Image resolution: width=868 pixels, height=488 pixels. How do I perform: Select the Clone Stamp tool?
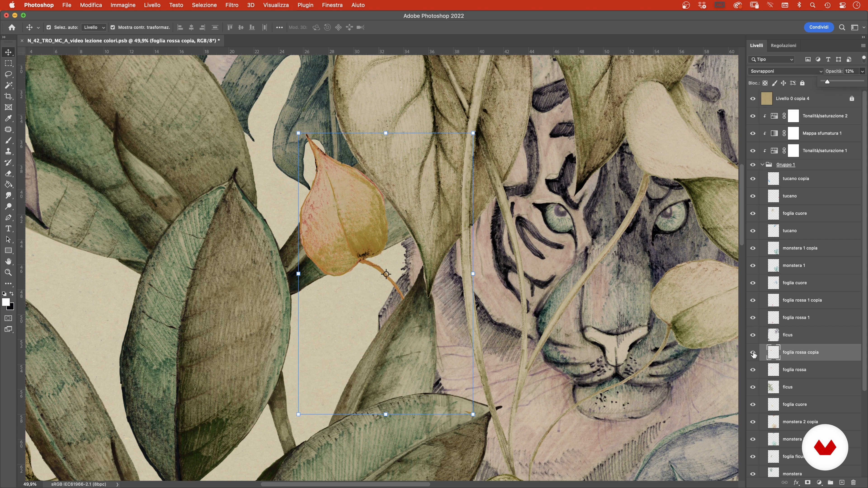pyautogui.click(x=8, y=151)
